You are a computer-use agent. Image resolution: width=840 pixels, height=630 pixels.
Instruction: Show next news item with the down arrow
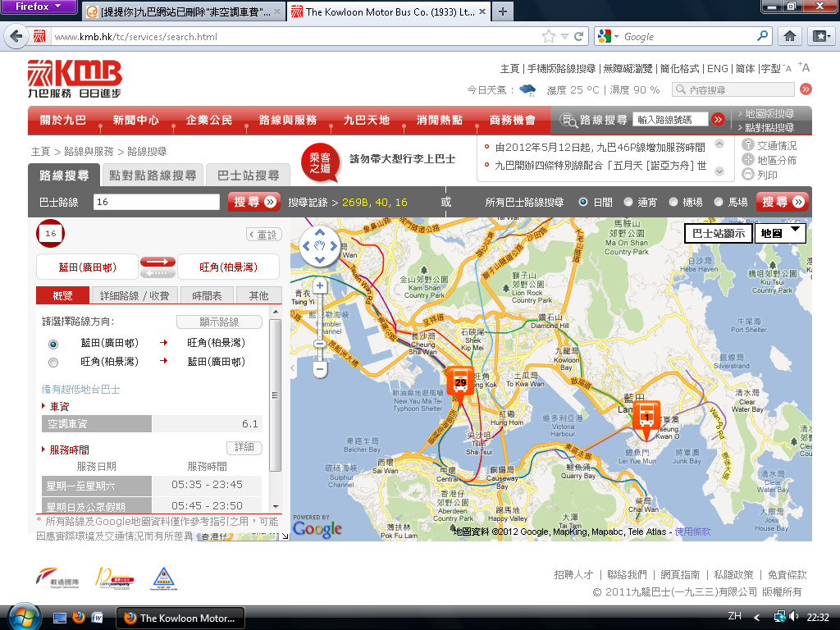(x=719, y=171)
